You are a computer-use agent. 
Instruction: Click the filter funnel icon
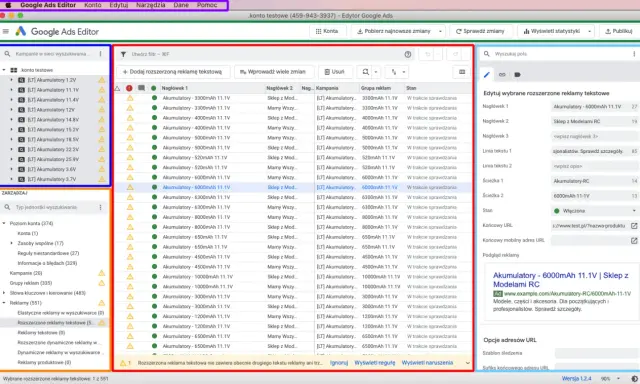coord(123,54)
